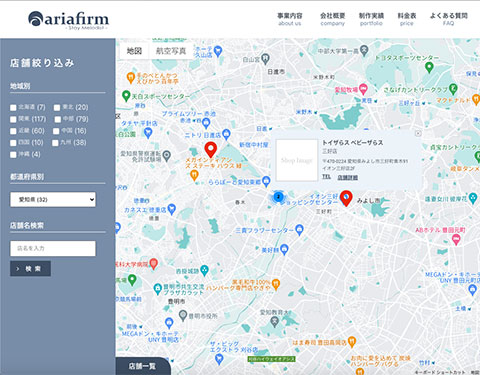The image size is (480, 375).
Task: Click the 検索 search button
Action: point(30,269)
